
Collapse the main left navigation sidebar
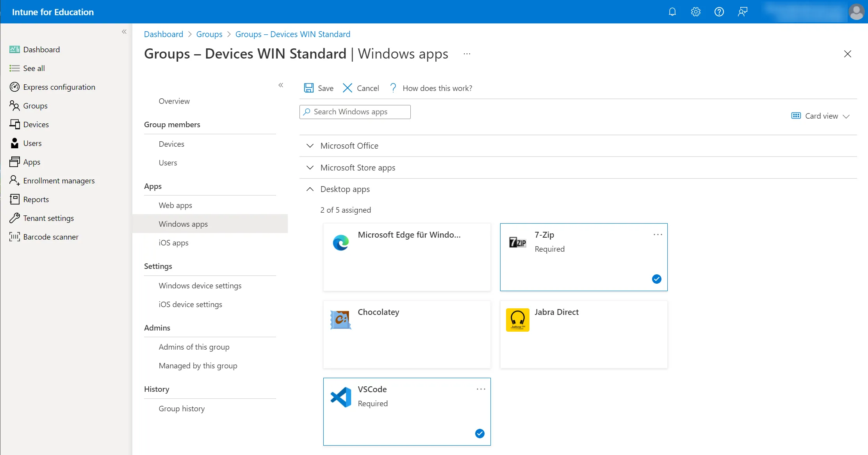(124, 32)
